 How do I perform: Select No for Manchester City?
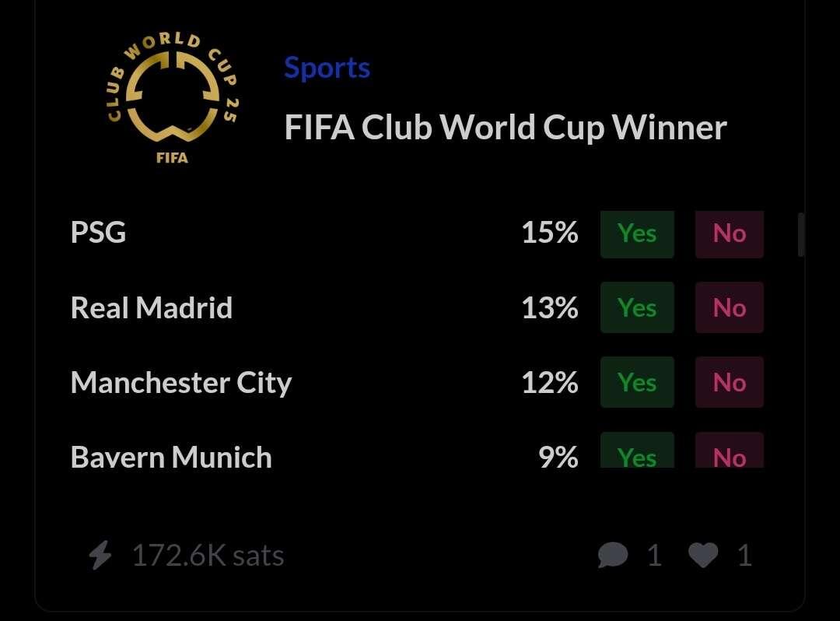729,382
